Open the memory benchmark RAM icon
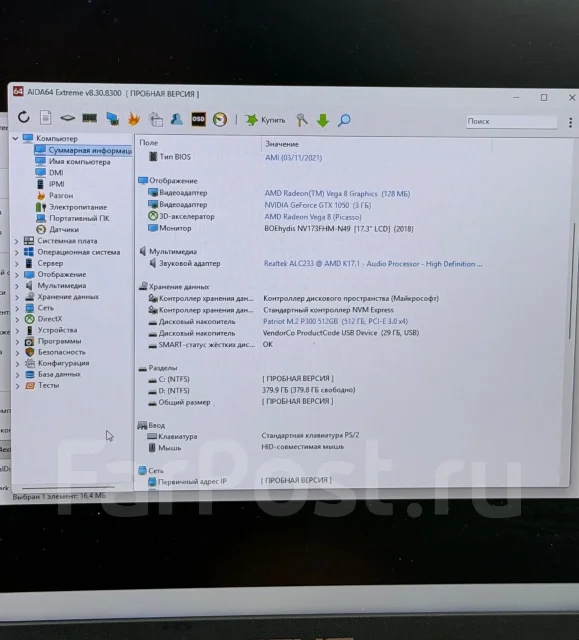 point(89,118)
